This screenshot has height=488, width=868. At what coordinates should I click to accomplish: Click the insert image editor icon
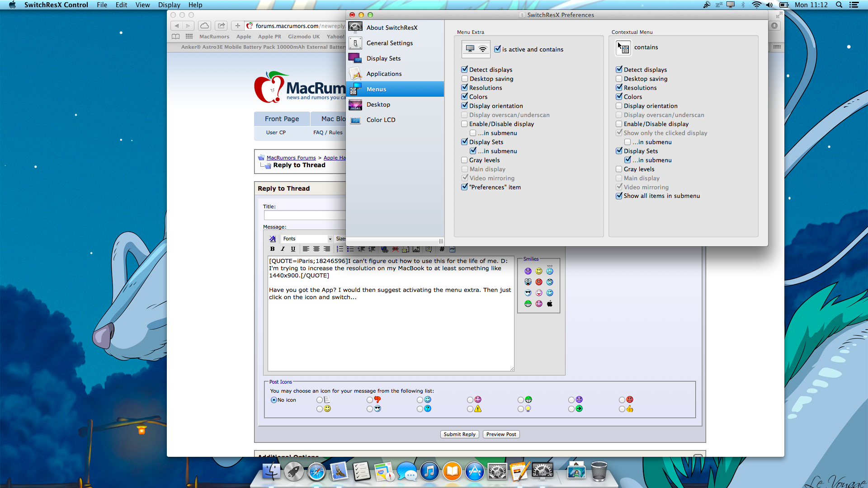point(416,249)
